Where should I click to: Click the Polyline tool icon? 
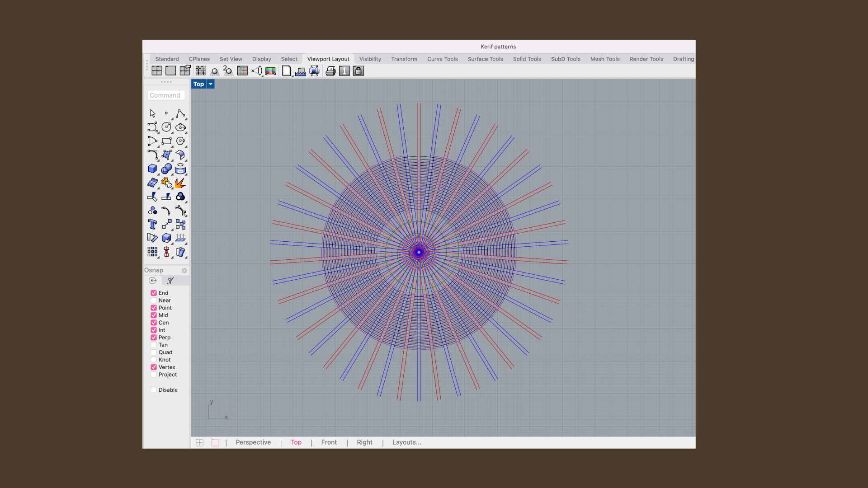coord(180,113)
